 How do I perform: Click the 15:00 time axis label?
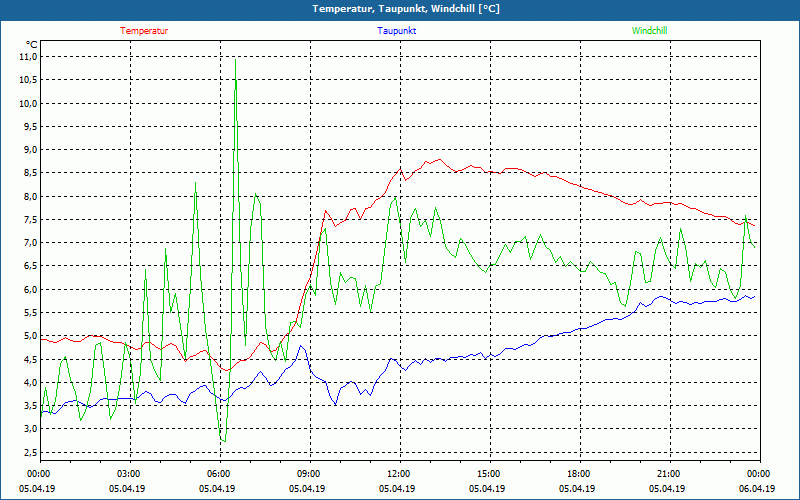[487, 474]
